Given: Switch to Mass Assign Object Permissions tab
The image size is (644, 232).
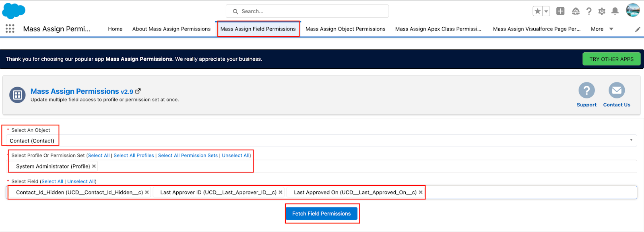Looking at the screenshot, I should 345,29.
